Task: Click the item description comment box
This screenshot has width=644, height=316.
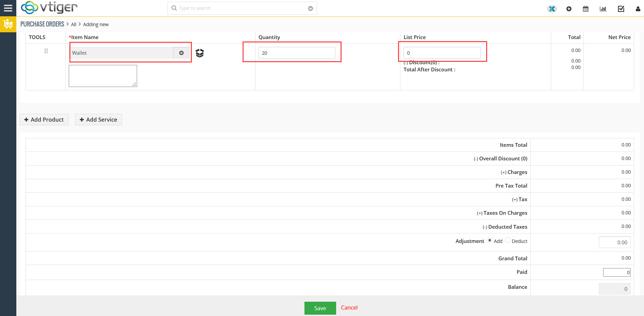Action: tap(103, 76)
